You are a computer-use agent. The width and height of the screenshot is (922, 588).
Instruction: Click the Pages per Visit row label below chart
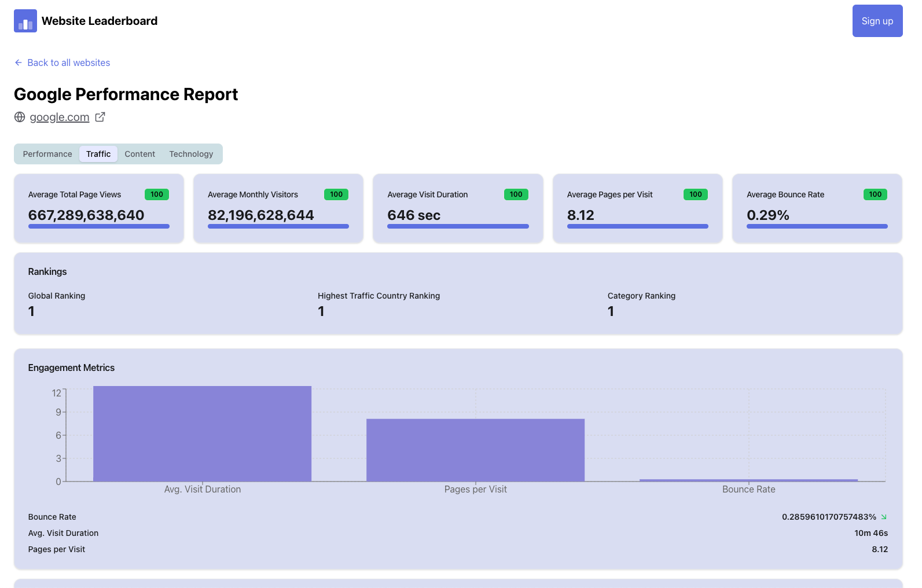[57, 549]
